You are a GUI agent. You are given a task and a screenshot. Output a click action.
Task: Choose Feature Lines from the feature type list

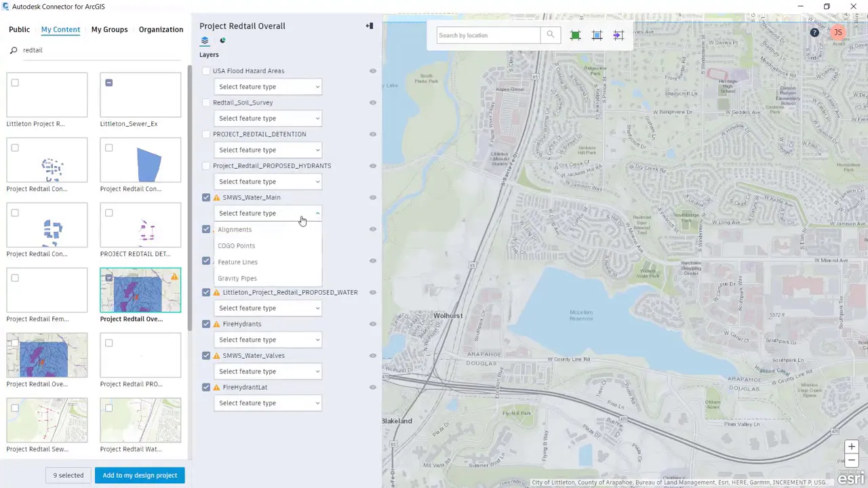(x=268, y=262)
